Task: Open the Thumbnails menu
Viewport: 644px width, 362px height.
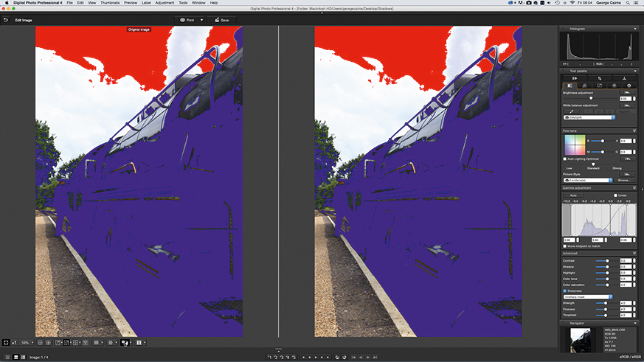Action: (x=110, y=2)
